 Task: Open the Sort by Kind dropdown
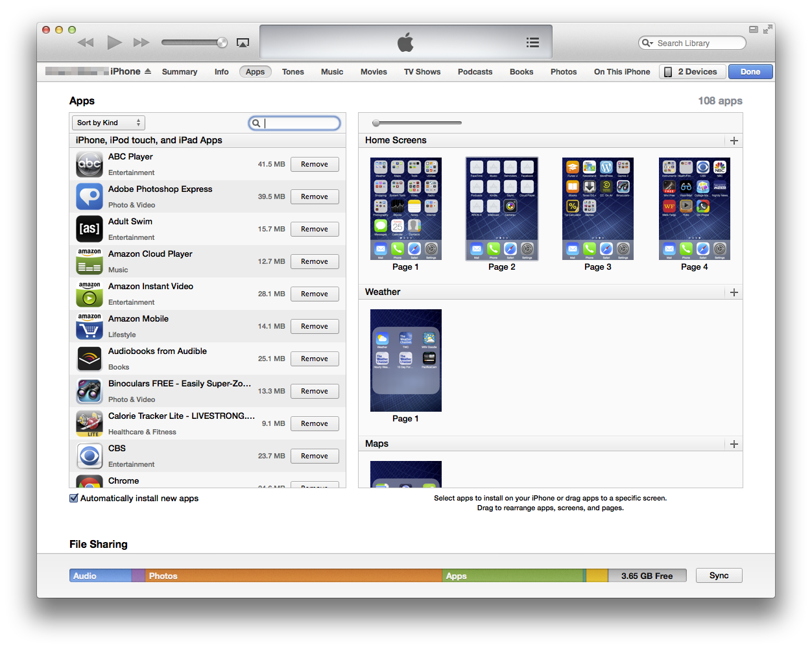tap(108, 123)
